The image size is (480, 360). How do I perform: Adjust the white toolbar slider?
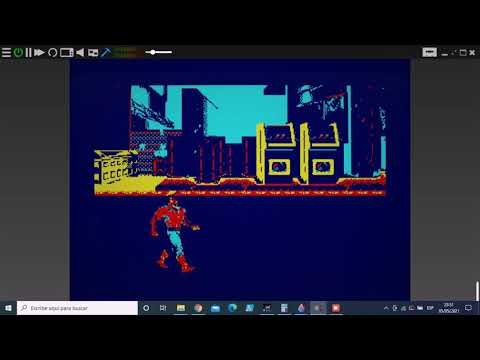coord(159,52)
